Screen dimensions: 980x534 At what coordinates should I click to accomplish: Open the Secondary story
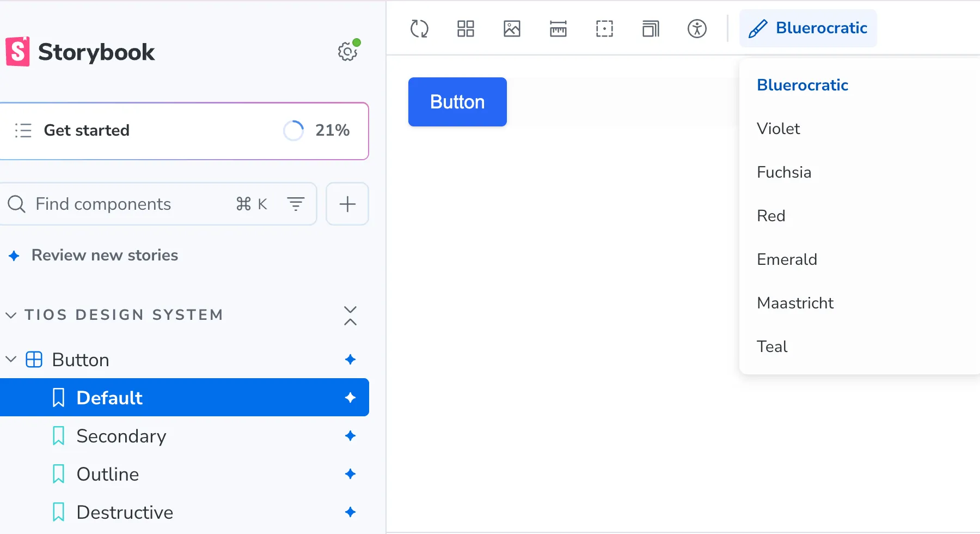[x=184, y=436]
